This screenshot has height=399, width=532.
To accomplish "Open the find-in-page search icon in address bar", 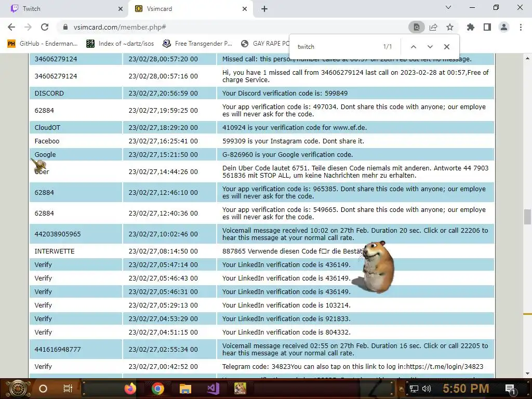I will tap(416, 27).
